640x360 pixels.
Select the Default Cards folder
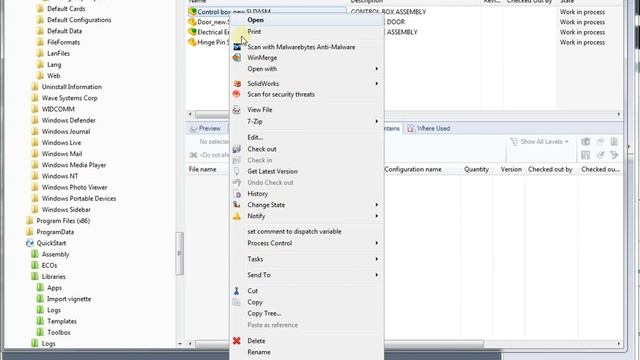point(66,9)
